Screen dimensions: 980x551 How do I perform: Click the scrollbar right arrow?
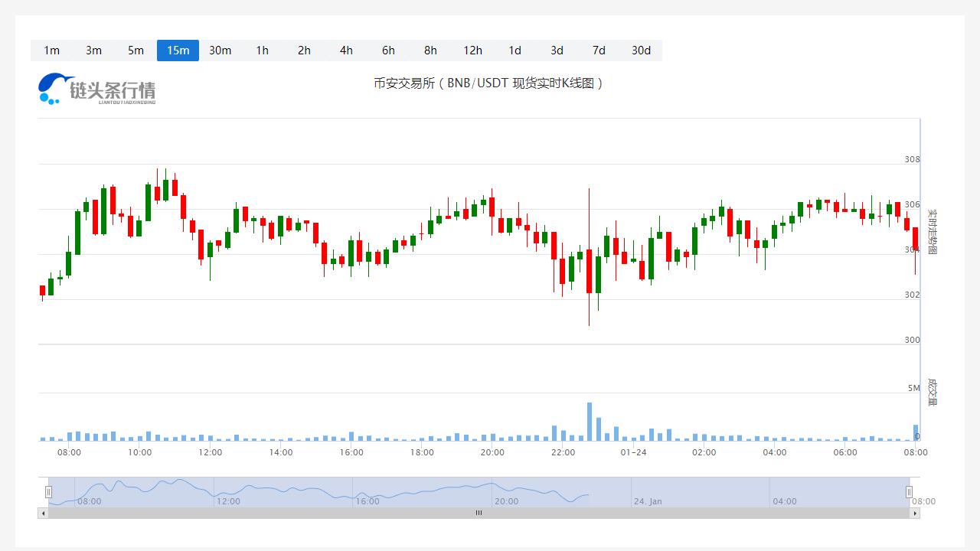915,514
